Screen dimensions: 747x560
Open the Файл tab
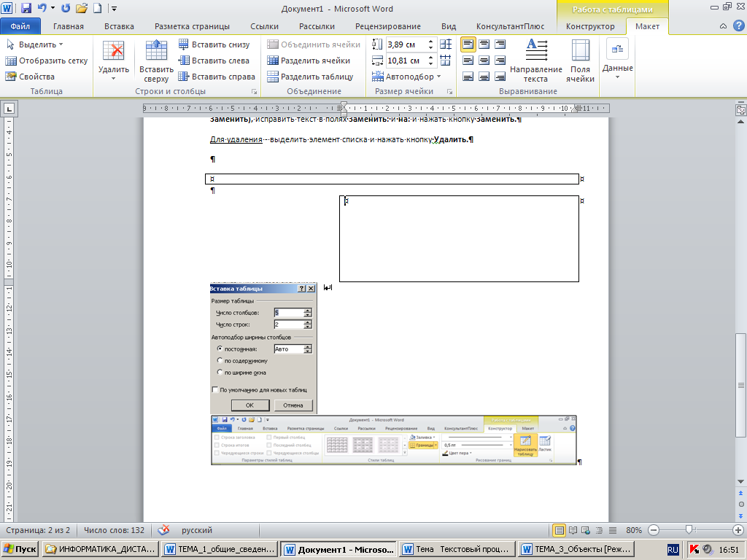tap(20, 26)
